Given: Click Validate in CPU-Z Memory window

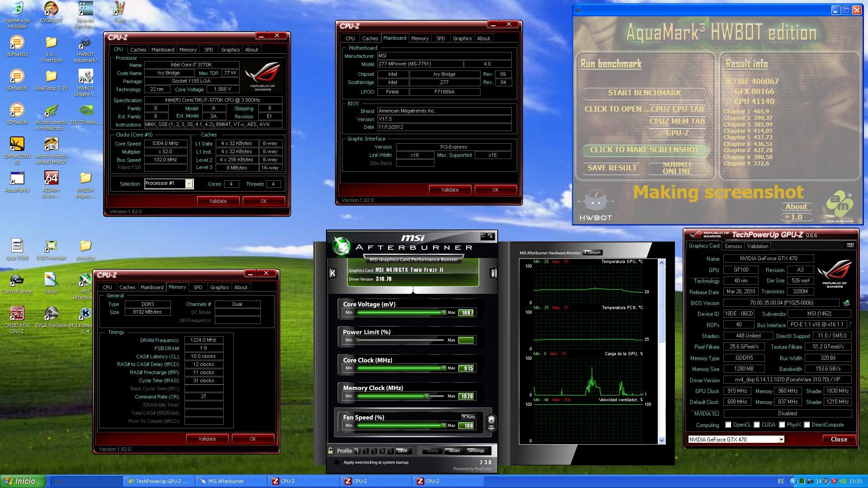Looking at the screenshot, I should [x=207, y=439].
